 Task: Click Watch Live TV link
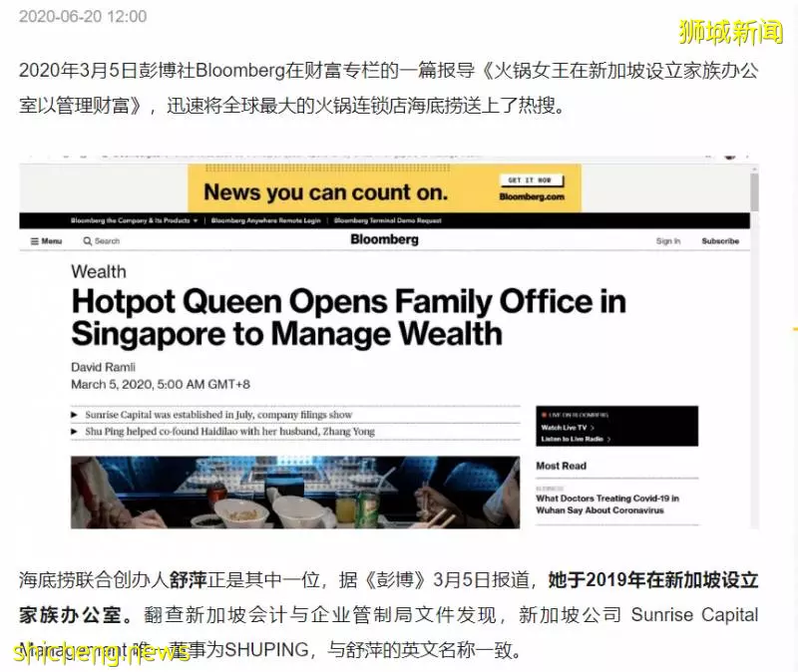point(568,428)
